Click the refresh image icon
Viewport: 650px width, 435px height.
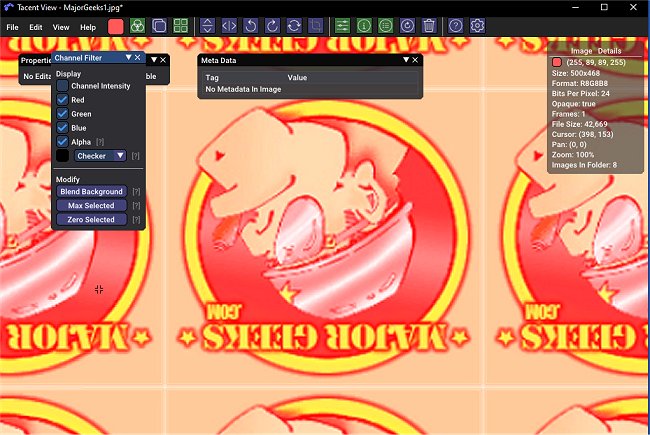pos(407,26)
